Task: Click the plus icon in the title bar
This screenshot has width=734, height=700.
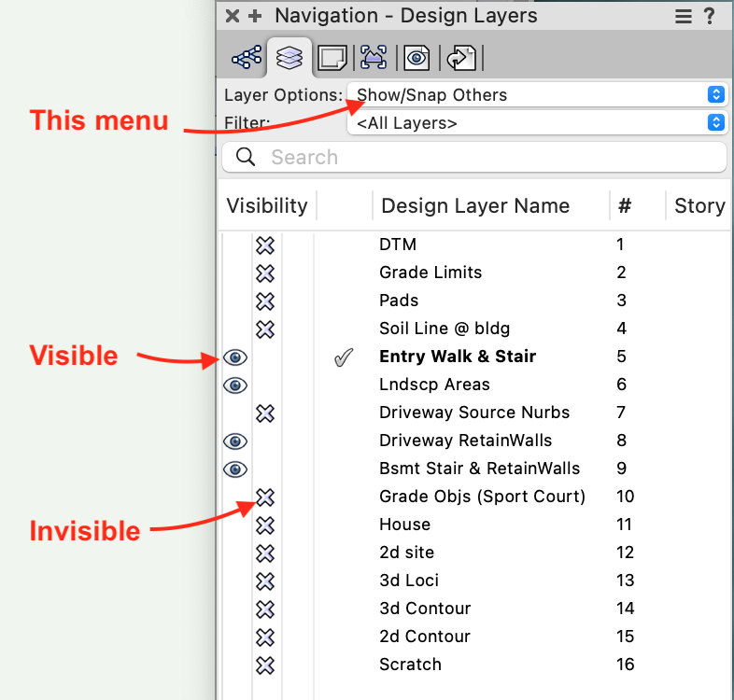Action: coord(255,16)
